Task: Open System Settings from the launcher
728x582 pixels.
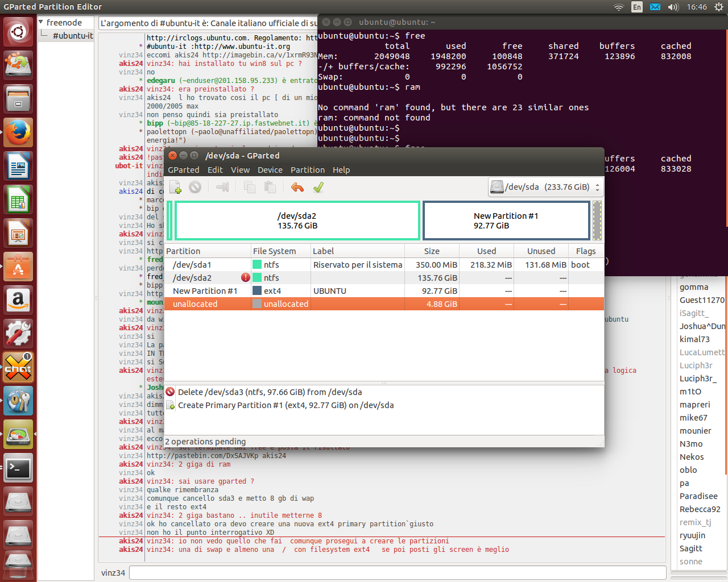Action: coord(18,334)
